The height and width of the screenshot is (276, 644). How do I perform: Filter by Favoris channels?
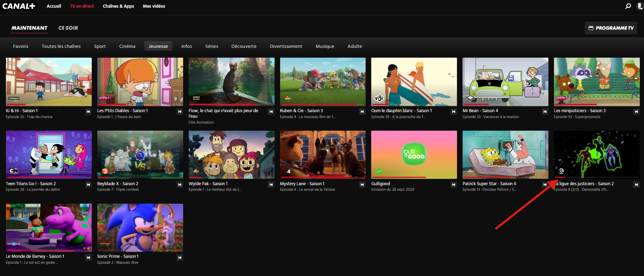tap(21, 46)
